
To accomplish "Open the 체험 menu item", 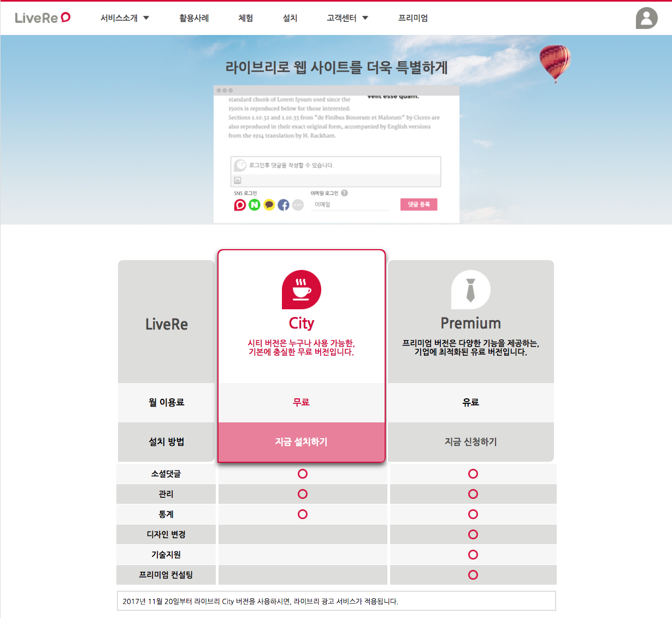I will [x=246, y=18].
